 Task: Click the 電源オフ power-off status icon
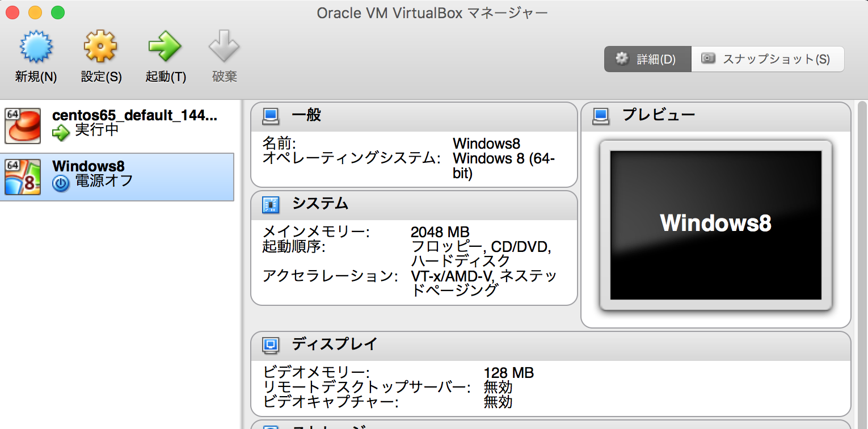pyautogui.click(x=61, y=183)
